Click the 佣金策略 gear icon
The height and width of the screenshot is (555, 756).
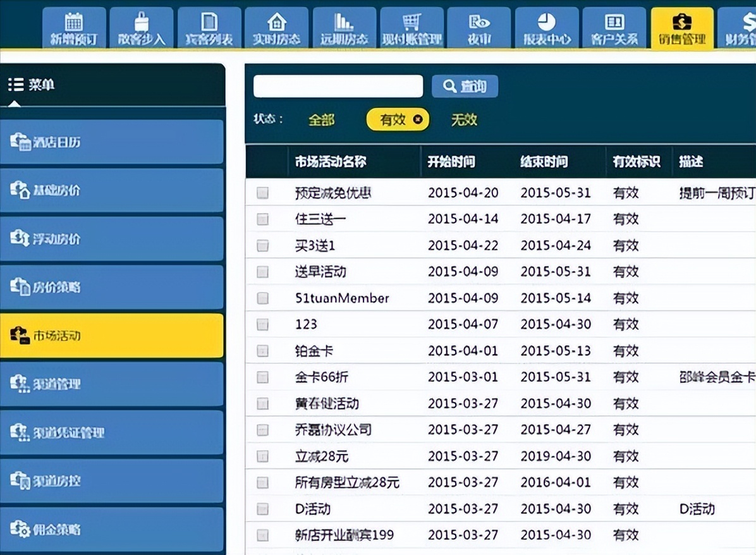(20, 529)
